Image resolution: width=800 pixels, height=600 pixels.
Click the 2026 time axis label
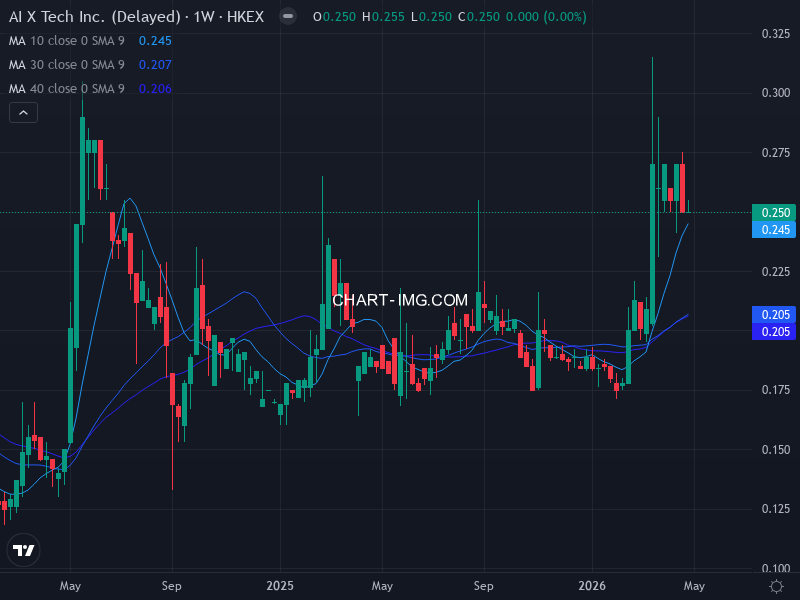[592, 586]
